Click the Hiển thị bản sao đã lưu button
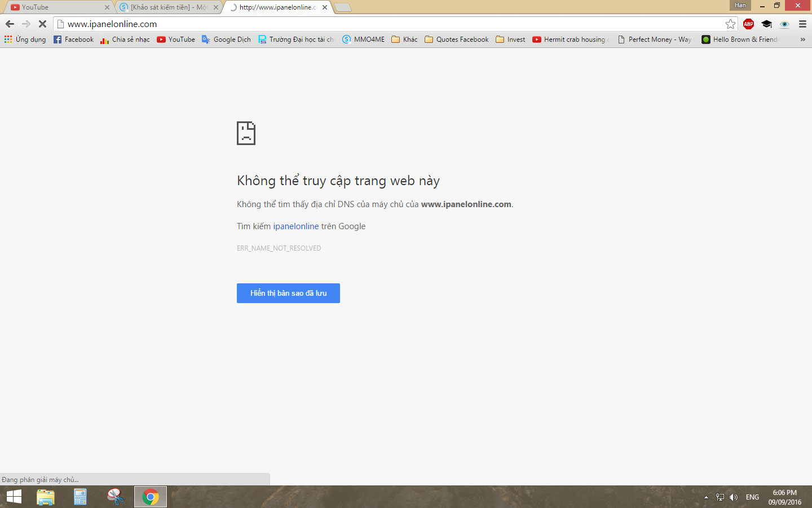This screenshot has height=508, width=812. pos(288,293)
